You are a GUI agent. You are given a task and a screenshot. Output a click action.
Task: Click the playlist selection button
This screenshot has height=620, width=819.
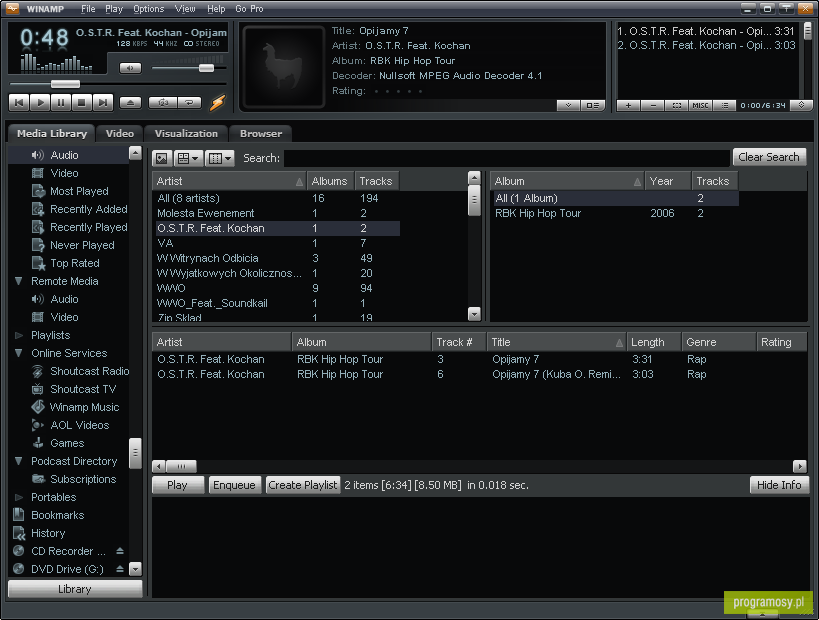point(677,106)
